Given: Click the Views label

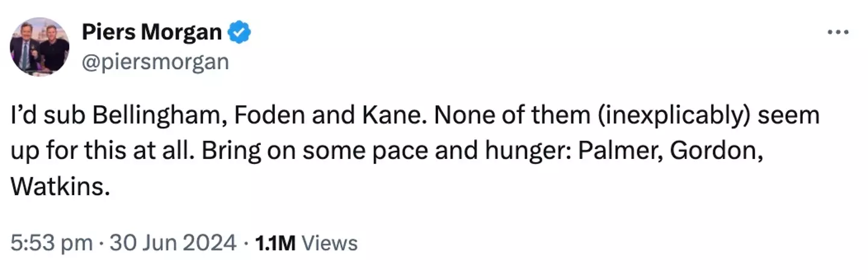Looking at the screenshot, I should (x=329, y=243).
